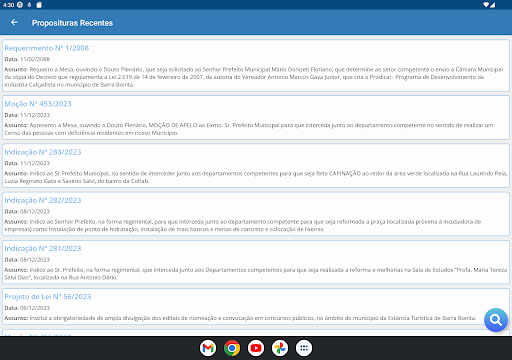The height and width of the screenshot is (360, 512).
Task: Click Moção de Apelo subject about Censo
Action: 249,129
